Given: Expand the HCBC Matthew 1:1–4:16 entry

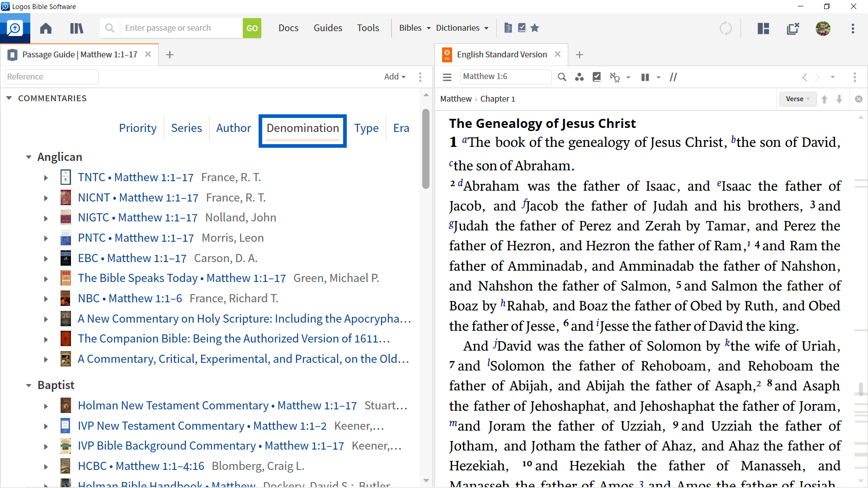Looking at the screenshot, I should click(x=46, y=466).
